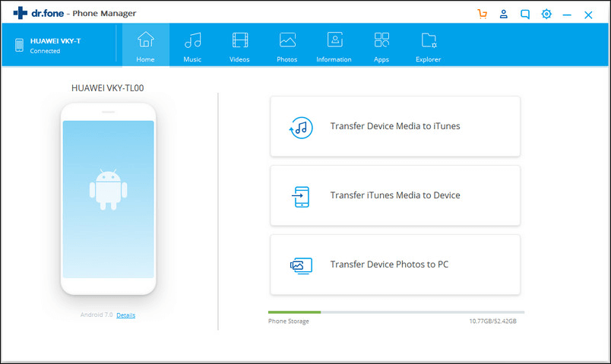Go to the Photos tab
Screen dimensions: 611x364
point(287,46)
